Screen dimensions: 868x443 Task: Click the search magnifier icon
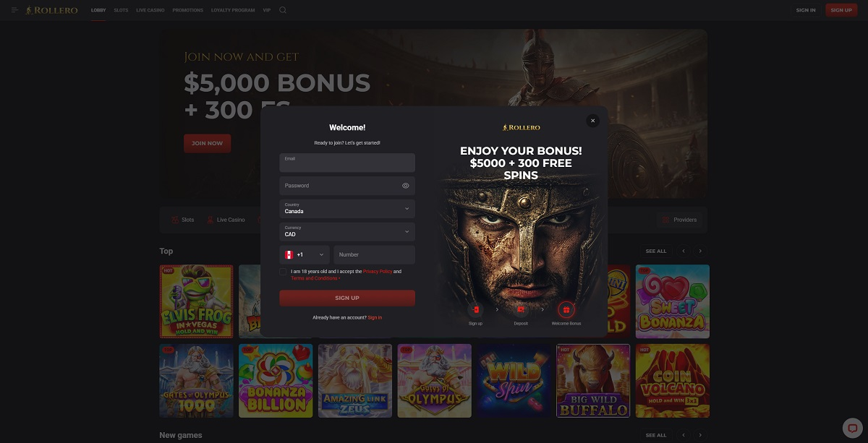coord(283,10)
